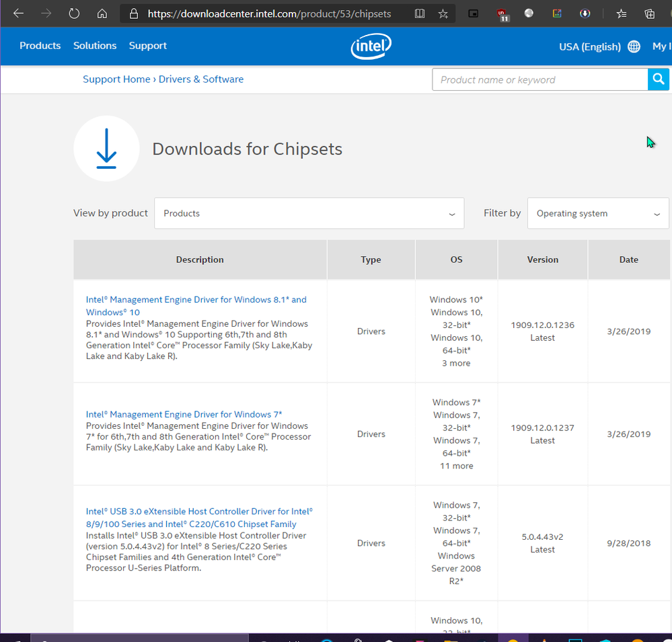
Task: Add page to favorites with star icon
Action: point(443,13)
